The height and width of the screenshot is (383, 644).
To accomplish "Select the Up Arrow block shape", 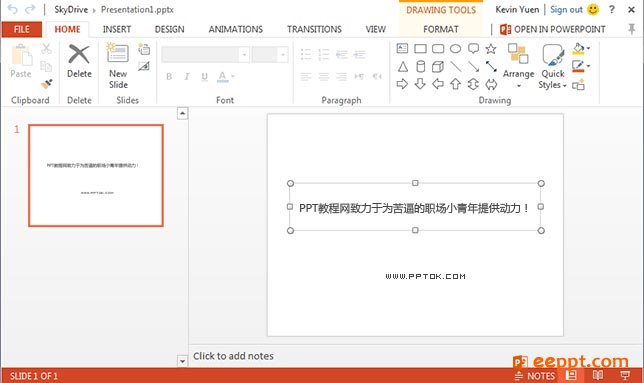I will pos(455,84).
